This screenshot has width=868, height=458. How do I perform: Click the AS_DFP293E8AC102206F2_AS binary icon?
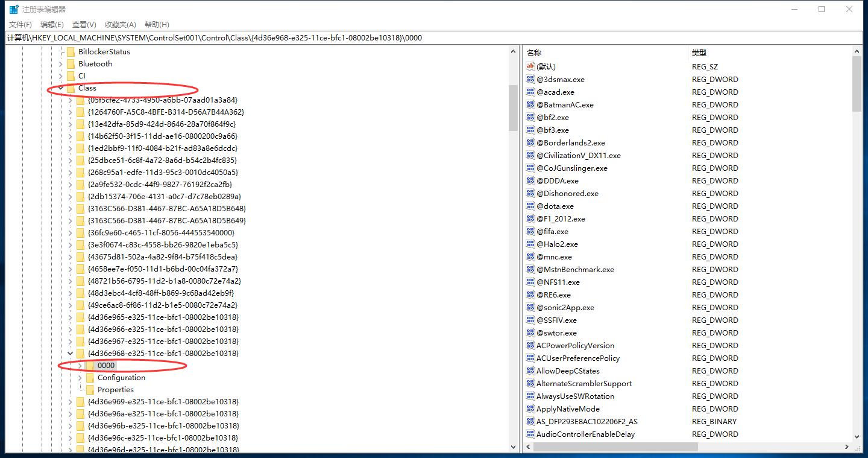click(530, 421)
